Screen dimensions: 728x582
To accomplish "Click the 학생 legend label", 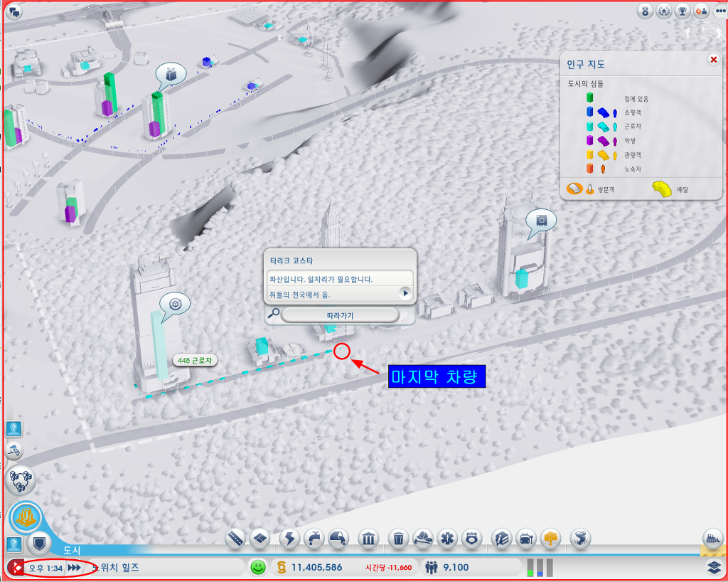I will coord(630,141).
